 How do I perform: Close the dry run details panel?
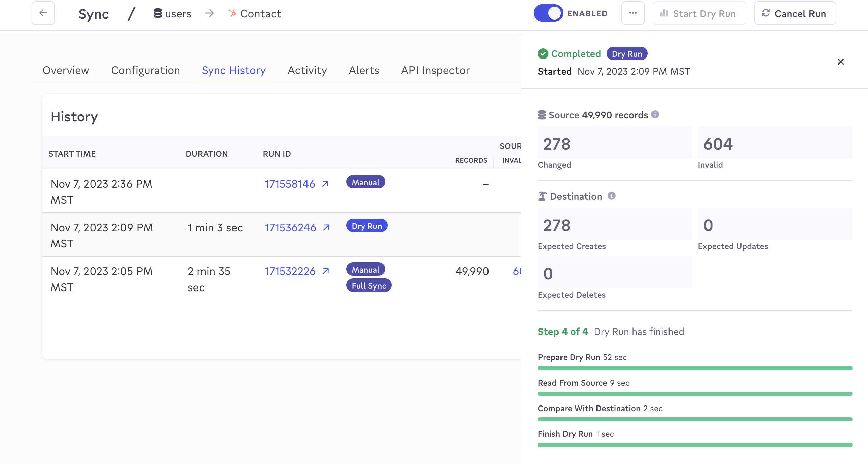tap(840, 62)
